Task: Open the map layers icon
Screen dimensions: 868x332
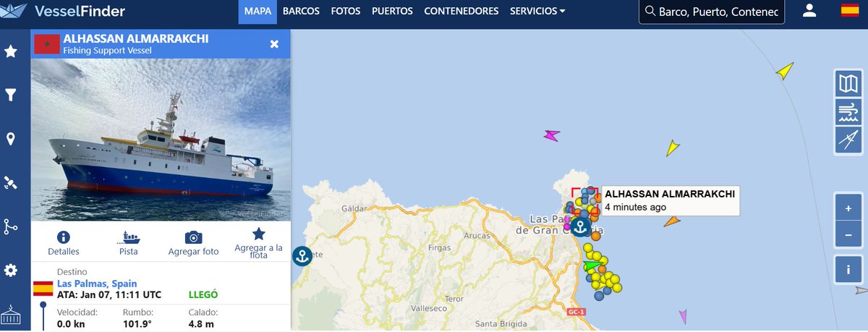Action: click(847, 85)
